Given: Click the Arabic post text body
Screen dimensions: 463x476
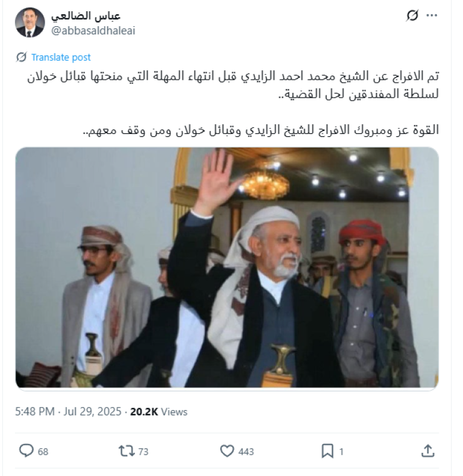Looking at the screenshot, I should [233, 103].
